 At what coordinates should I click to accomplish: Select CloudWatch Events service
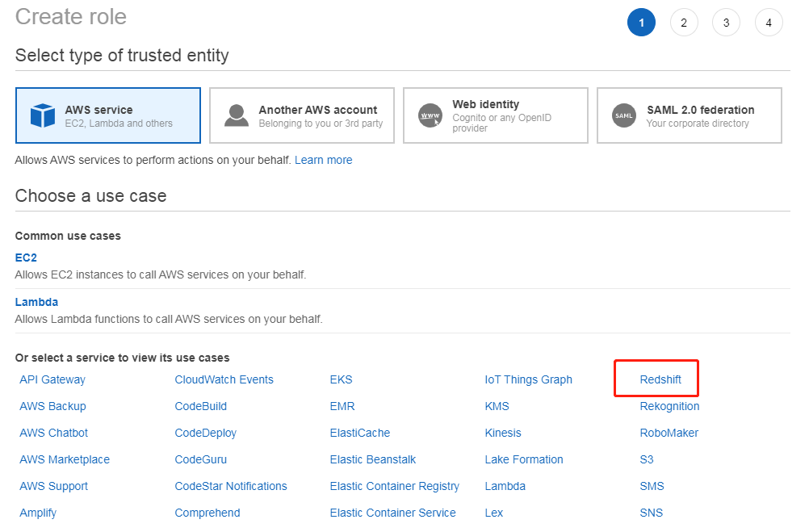pos(224,379)
